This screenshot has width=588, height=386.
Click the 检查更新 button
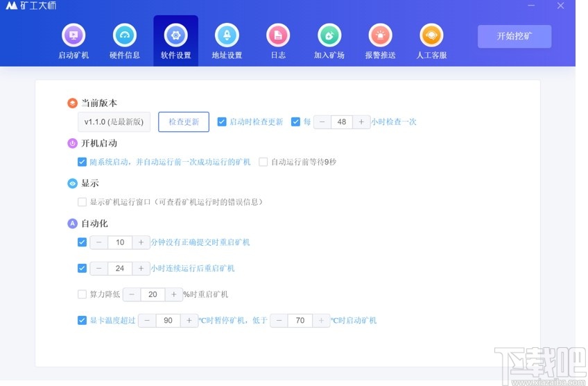pyautogui.click(x=184, y=121)
